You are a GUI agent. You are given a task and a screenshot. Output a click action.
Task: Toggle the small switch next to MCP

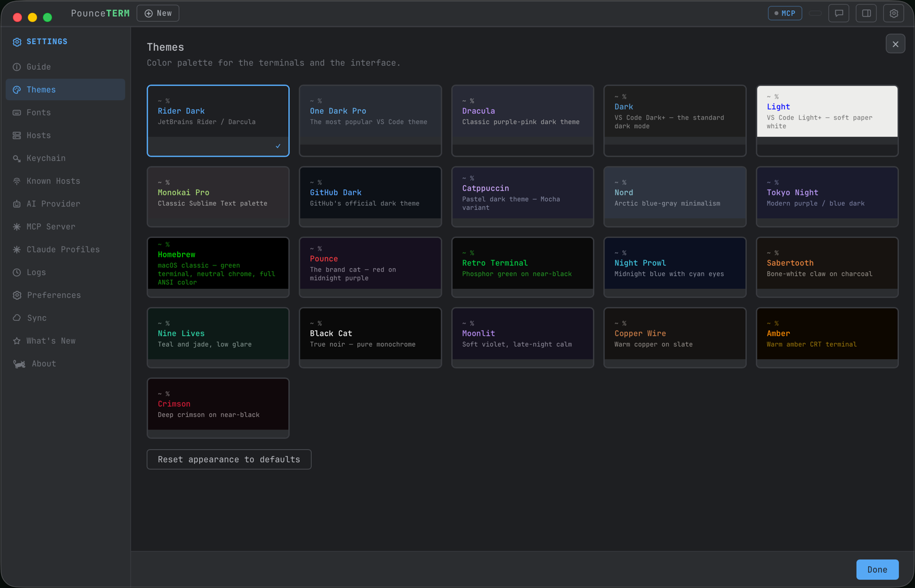tap(815, 13)
